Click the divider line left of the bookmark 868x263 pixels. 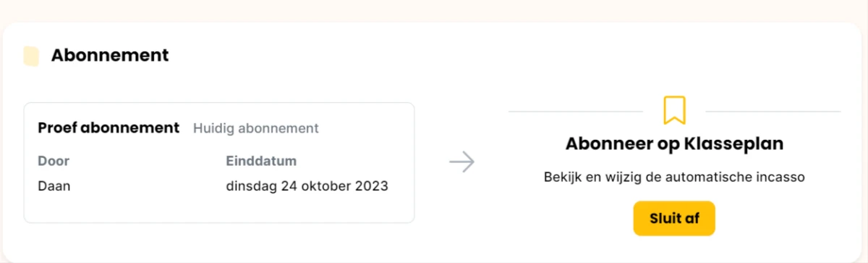pos(576,112)
